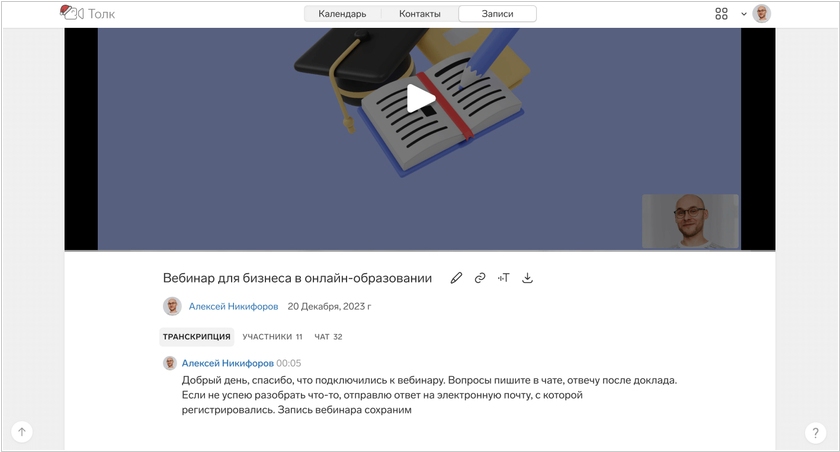Click the transcript text starting Добрый день
The width and height of the screenshot is (840, 452).
(x=429, y=395)
